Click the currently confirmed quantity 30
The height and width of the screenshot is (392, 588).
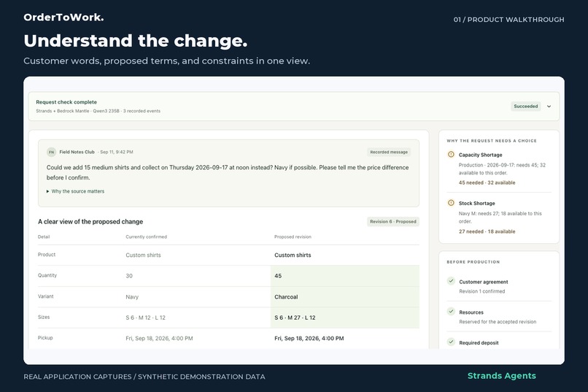[129, 276]
